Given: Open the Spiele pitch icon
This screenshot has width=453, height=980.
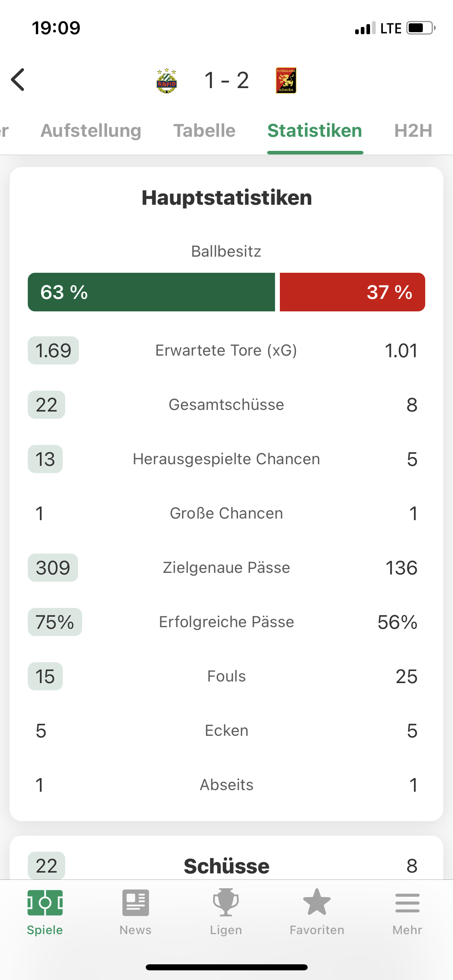Looking at the screenshot, I should click(45, 902).
